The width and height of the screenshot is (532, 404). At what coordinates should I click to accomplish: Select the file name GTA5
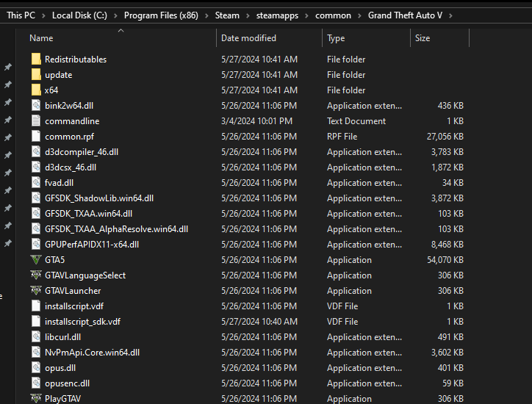54,260
